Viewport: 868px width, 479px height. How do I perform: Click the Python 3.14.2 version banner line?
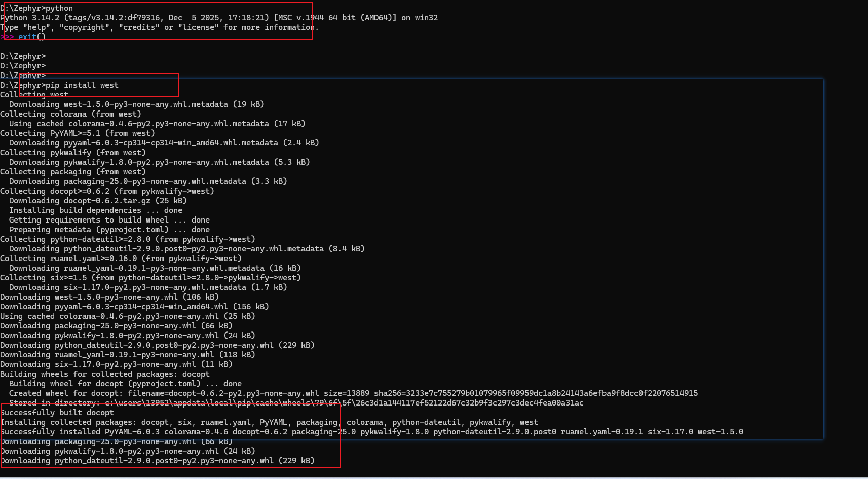(219, 18)
